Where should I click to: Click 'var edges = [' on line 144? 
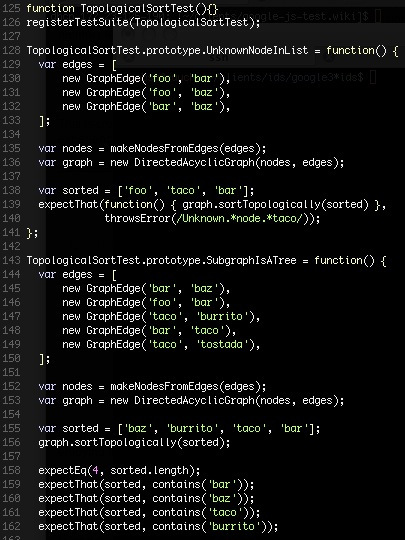77,274
